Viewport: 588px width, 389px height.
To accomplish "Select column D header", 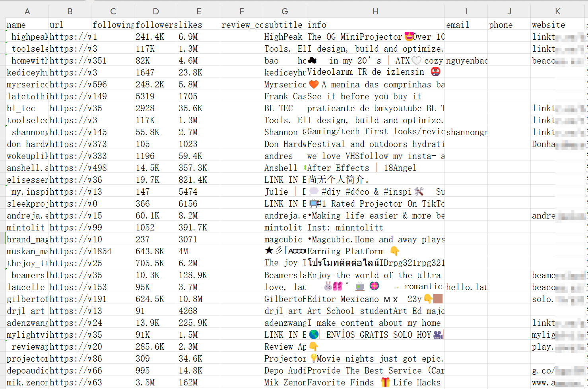I will 156,12.
